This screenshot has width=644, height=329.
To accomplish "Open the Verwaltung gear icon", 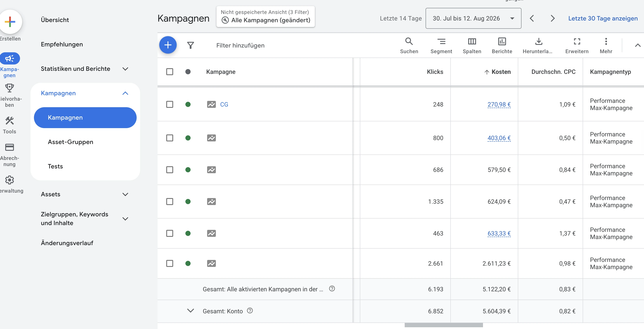I will [10, 180].
